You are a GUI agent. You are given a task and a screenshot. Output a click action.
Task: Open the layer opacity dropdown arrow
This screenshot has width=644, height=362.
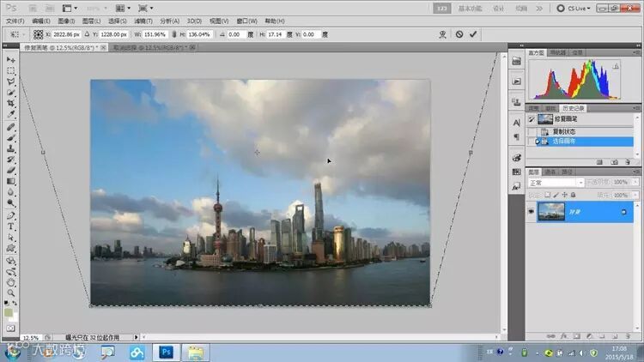point(635,182)
